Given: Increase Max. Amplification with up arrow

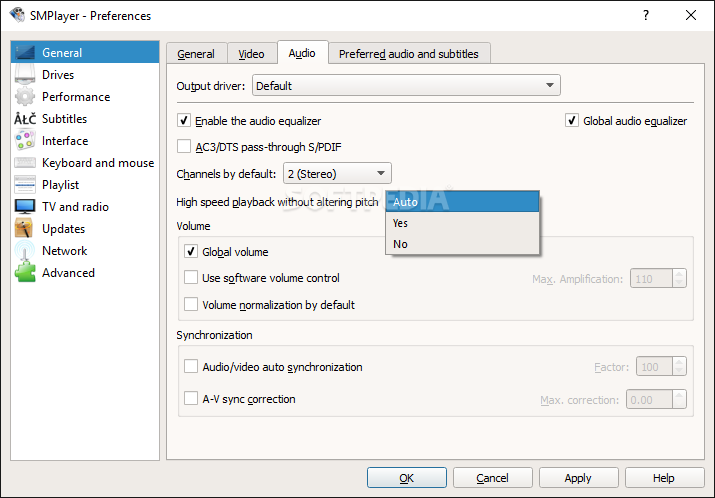Looking at the screenshot, I should [679, 274].
